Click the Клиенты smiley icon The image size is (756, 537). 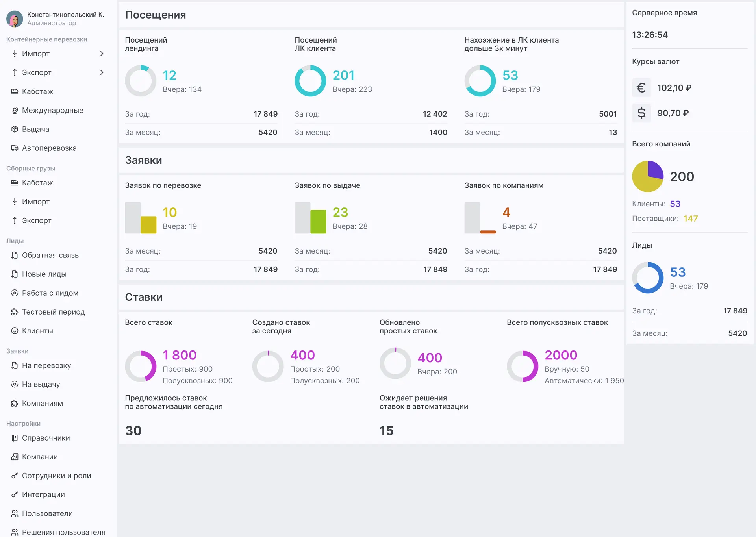pos(15,331)
